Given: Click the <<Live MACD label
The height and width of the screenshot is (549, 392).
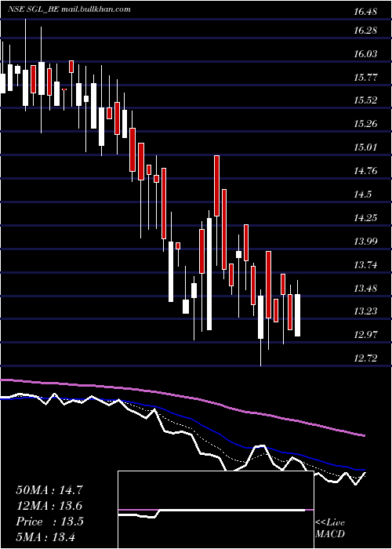Looking at the screenshot, I should point(330,528).
